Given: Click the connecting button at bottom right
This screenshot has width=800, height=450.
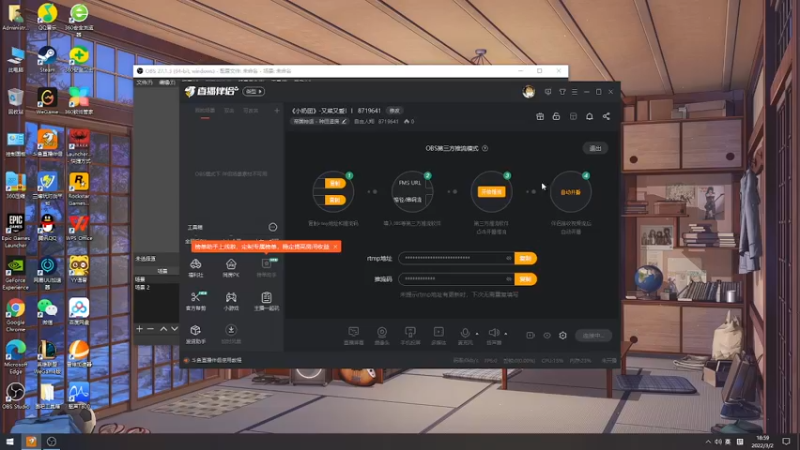Looking at the screenshot, I should (x=593, y=336).
